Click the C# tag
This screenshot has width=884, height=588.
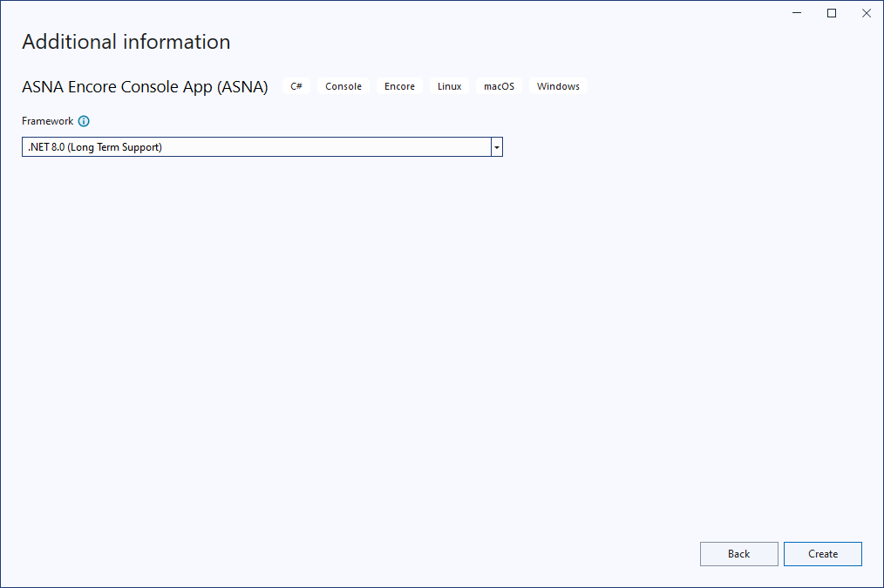point(296,86)
